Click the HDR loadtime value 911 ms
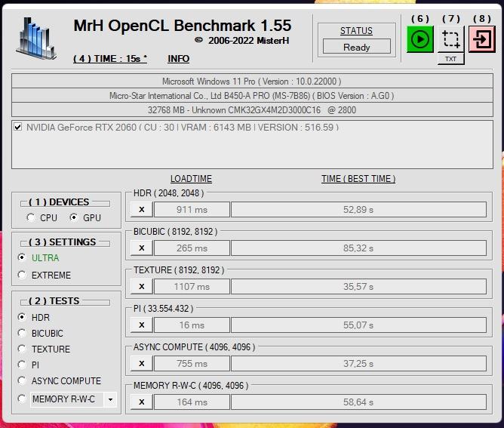504x428 pixels. 192,210
